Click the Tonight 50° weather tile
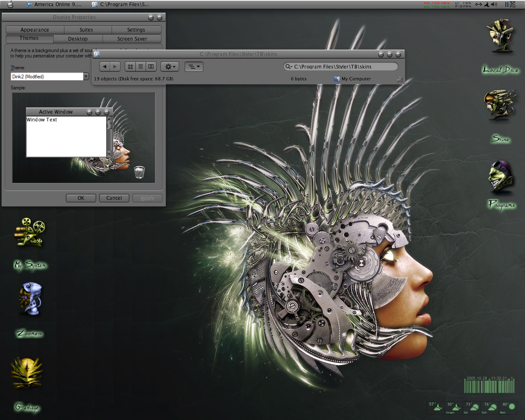Image resolution: width=525 pixels, height=420 pixels. point(454,408)
